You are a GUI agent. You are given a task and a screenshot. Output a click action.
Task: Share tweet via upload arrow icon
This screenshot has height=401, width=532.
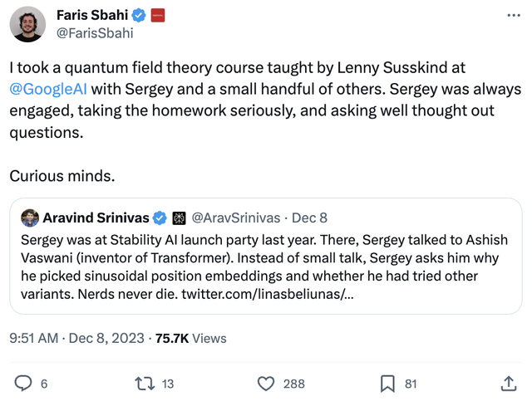click(508, 384)
